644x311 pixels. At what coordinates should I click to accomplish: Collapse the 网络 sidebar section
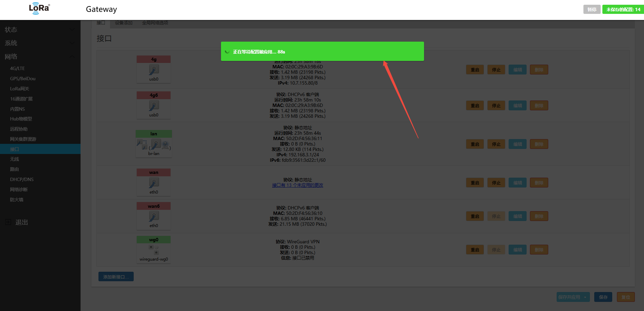(72, 57)
